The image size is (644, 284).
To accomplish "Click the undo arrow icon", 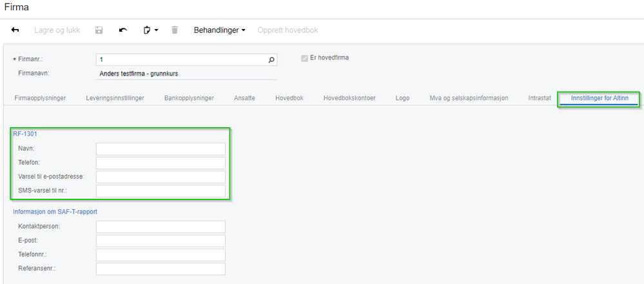I will point(122,30).
